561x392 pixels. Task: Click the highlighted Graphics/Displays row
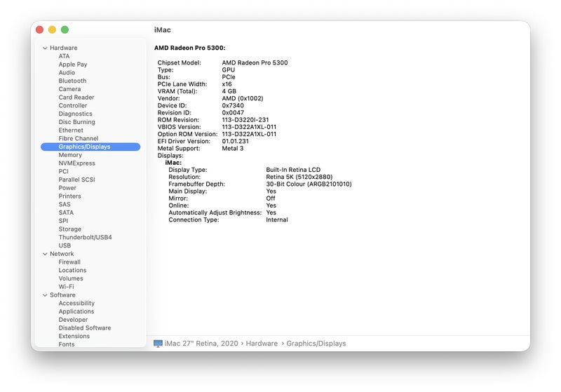point(90,147)
